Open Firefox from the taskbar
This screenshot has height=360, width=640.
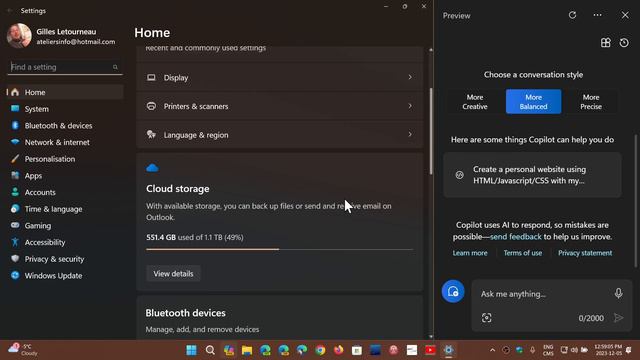[x=338, y=350]
